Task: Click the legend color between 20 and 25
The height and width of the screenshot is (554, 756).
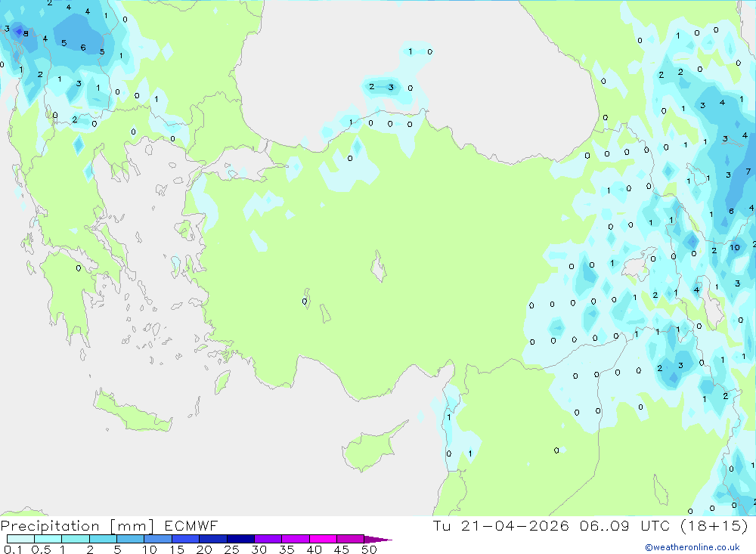Action: pos(213,539)
